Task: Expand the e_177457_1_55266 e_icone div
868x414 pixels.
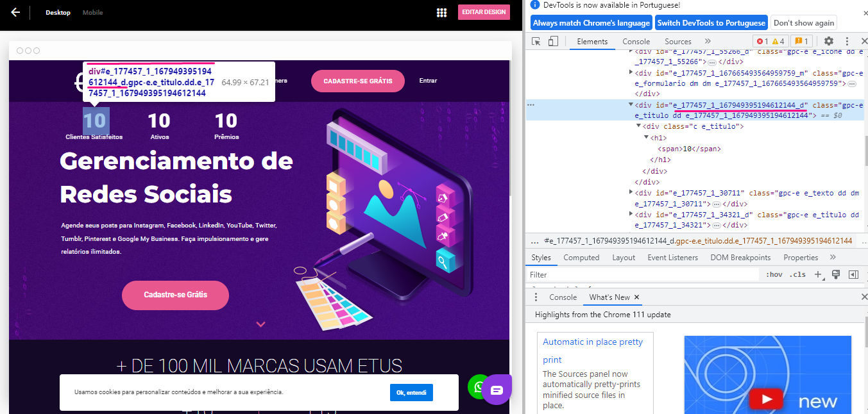Action: [631, 51]
